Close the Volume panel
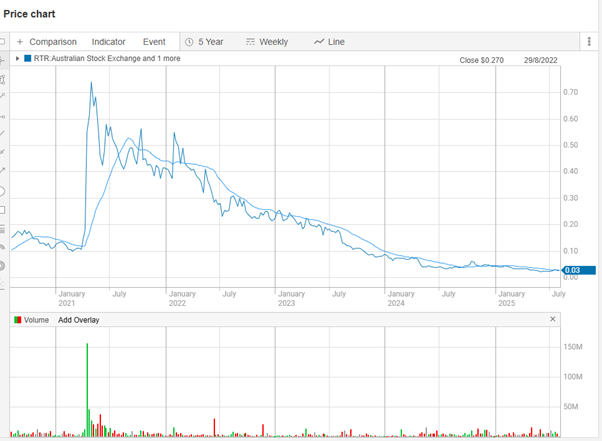The image size is (602, 441). point(552,319)
